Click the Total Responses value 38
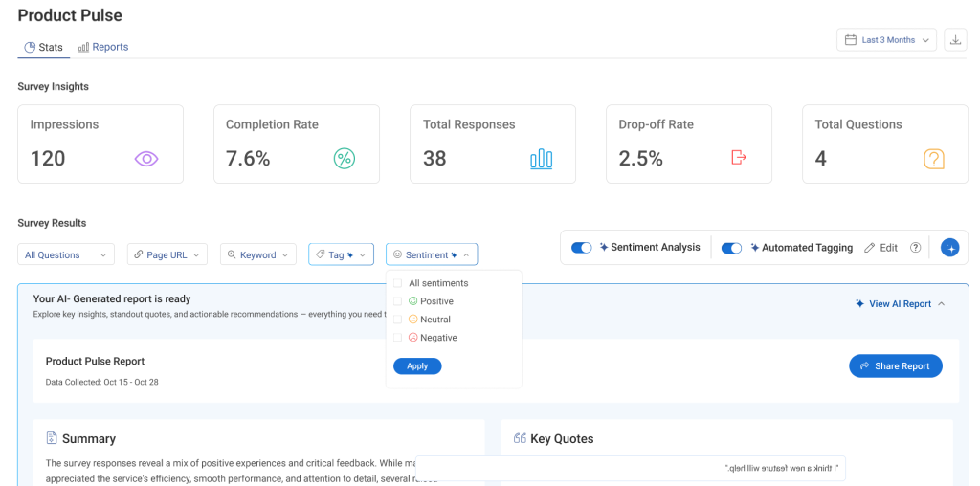The image size is (980, 486). 434,159
